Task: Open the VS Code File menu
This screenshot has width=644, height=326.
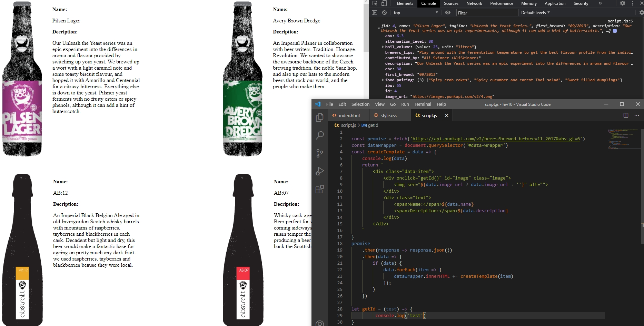Action: (x=329, y=104)
